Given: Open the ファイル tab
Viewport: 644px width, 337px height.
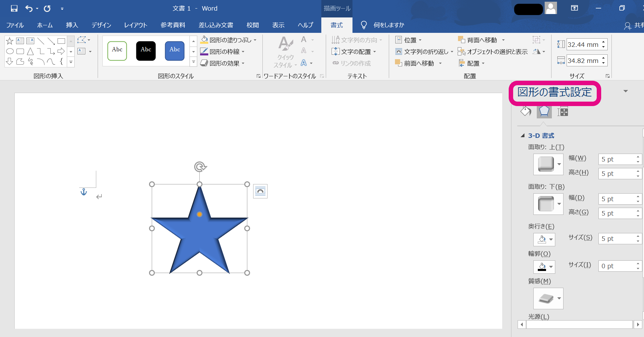Looking at the screenshot, I should pos(15,25).
